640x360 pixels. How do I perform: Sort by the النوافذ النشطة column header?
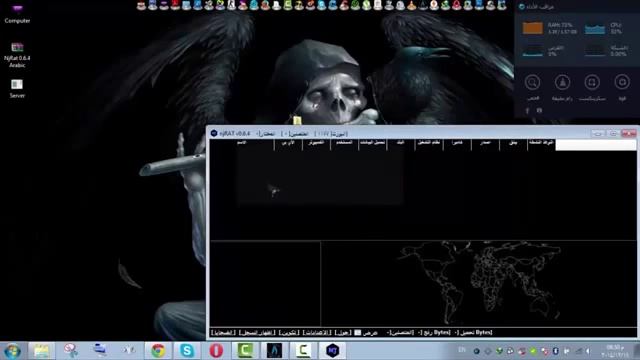541,144
